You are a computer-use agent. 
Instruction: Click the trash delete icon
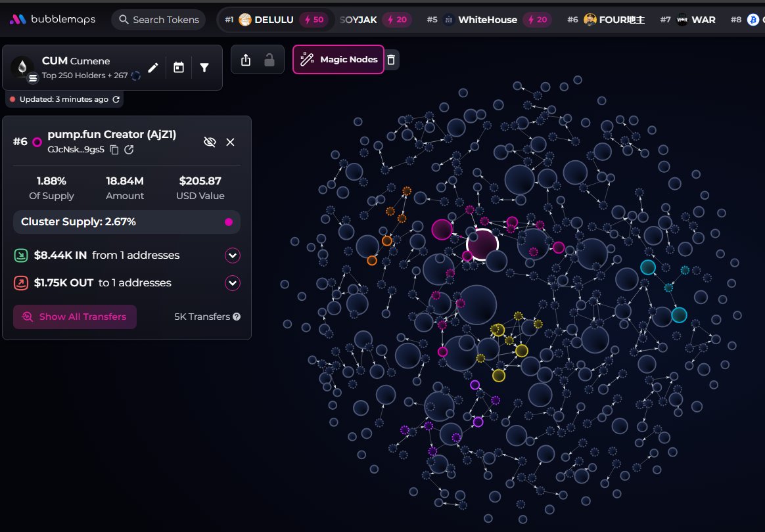click(391, 60)
